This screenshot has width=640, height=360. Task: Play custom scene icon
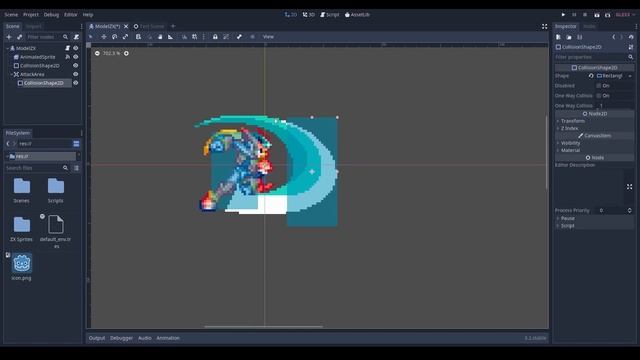click(607, 15)
